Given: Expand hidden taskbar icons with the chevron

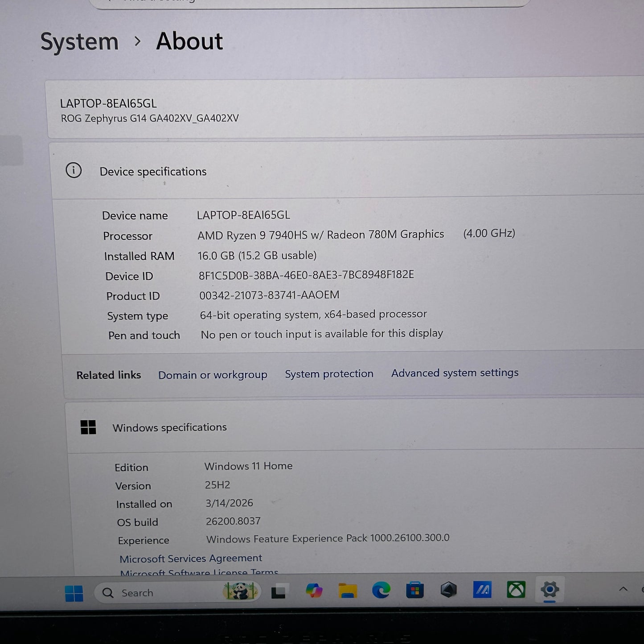Looking at the screenshot, I should 624,588.
